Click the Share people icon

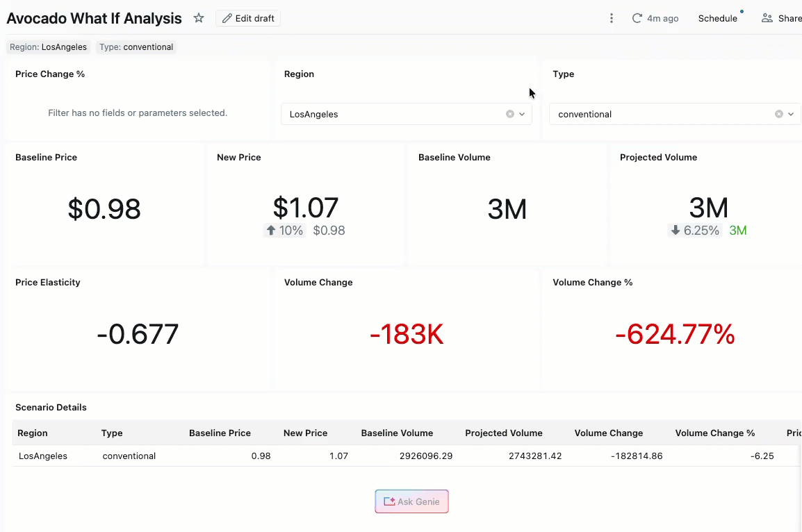(767, 18)
